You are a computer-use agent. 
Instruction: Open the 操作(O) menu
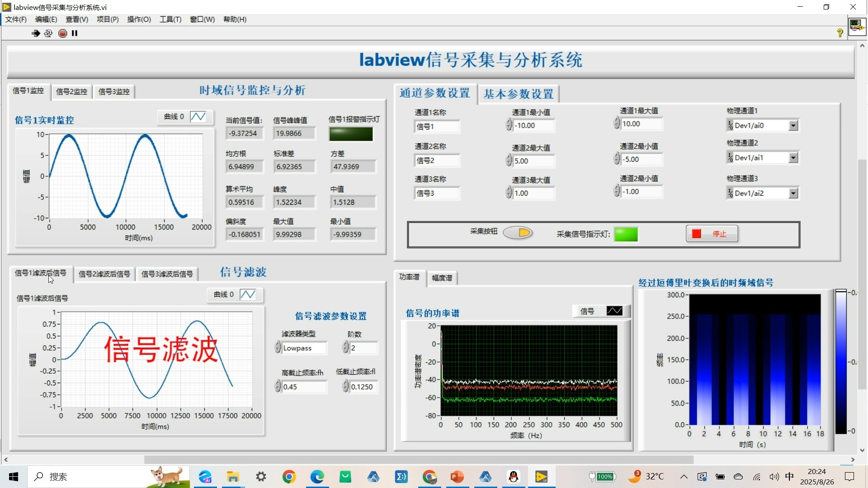139,19
